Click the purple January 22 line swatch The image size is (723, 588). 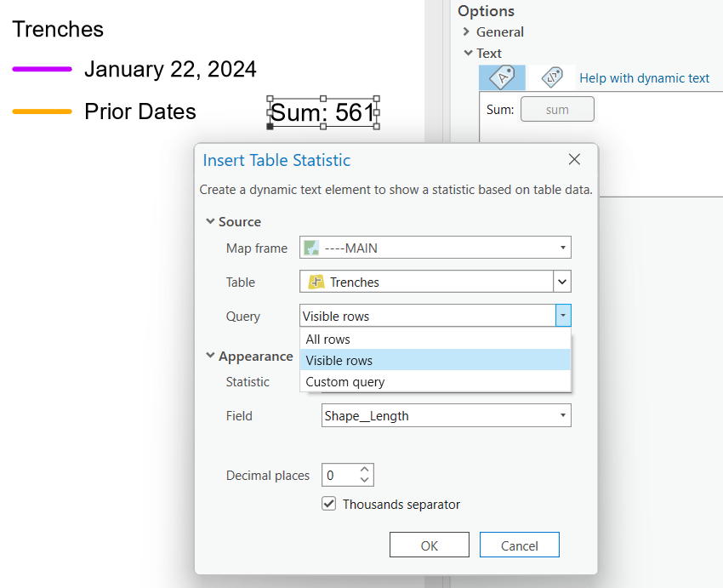tap(40, 69)
